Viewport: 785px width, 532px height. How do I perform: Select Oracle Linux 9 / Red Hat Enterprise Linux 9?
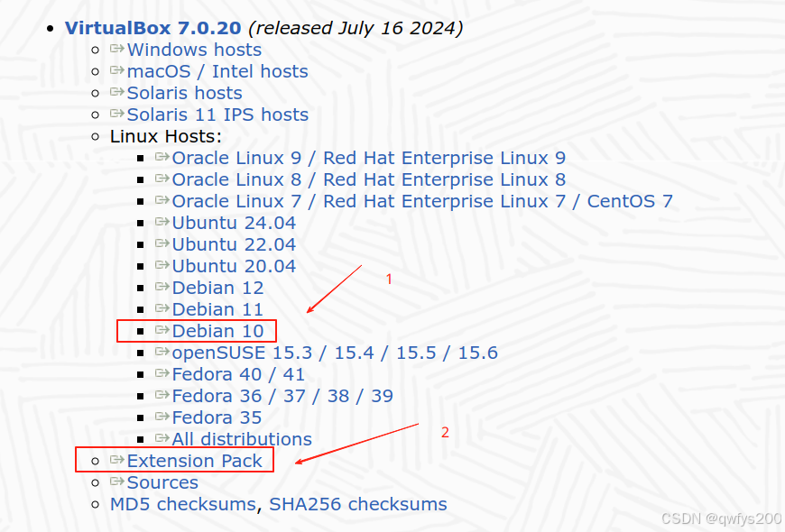point(370,158)
